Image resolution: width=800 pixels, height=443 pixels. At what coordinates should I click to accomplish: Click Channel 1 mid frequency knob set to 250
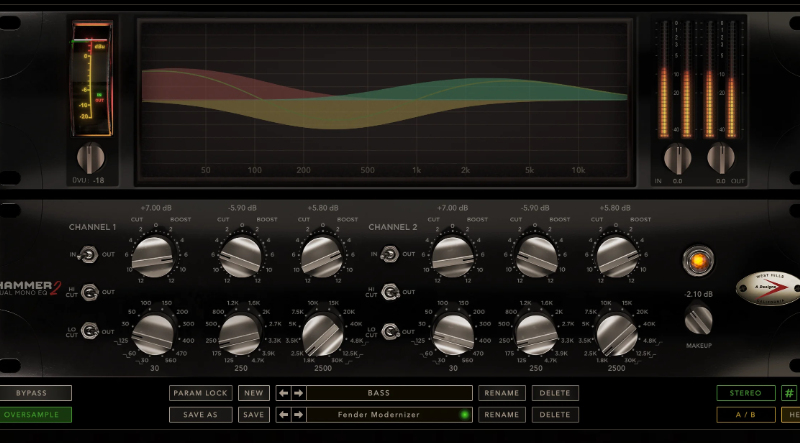[240, 335]
